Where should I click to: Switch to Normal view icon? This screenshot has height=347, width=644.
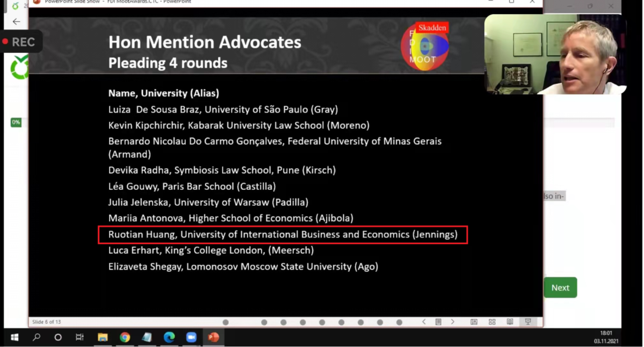click(474, 322)
